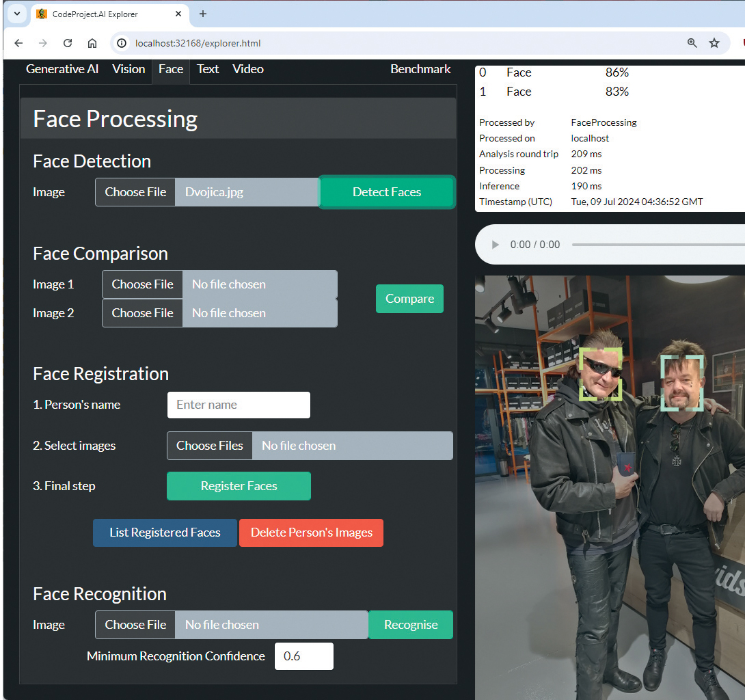The height and width of the screenshot is (700, 745).
Task: Play the audio in the media player
Action: click(496, 245)
